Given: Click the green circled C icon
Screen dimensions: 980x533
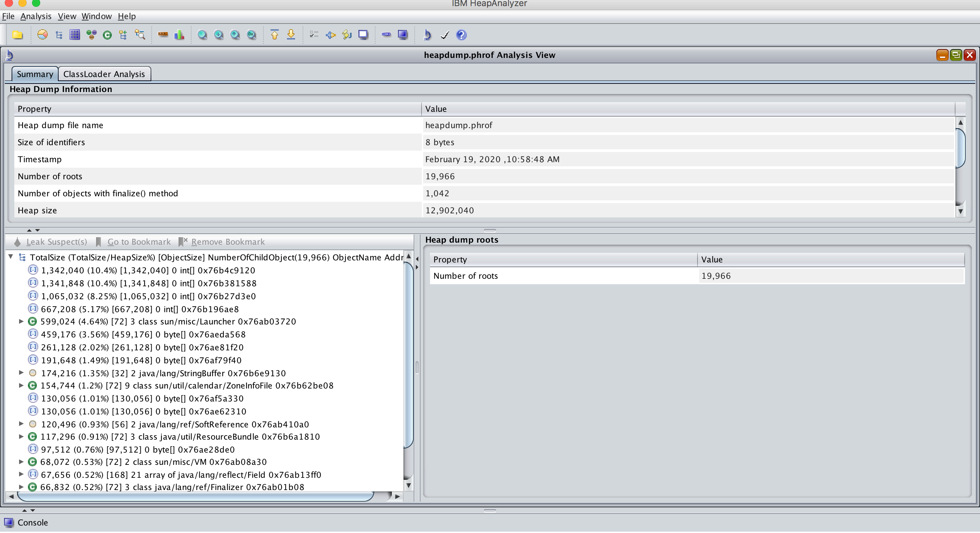Looking at the screenshot, I should coord(107,35).
